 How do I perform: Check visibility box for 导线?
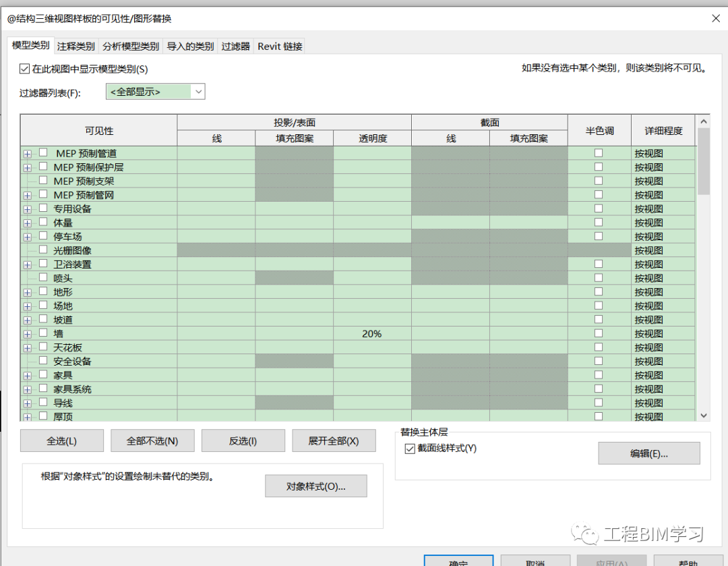click(x=43, y=402)
